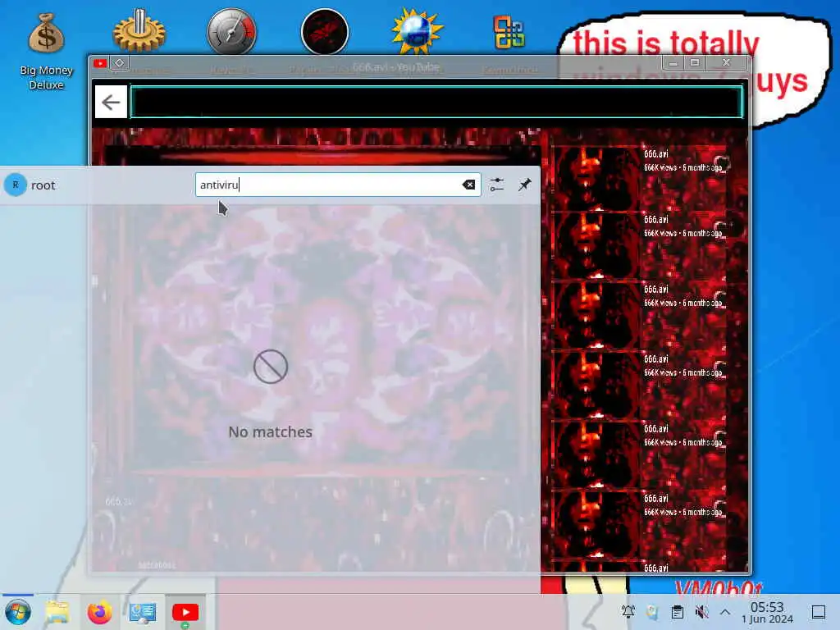This screenshot has height=630, width=840.
Task: Launch Firefox from the taskbar
Action: click(x=99, y=612)
